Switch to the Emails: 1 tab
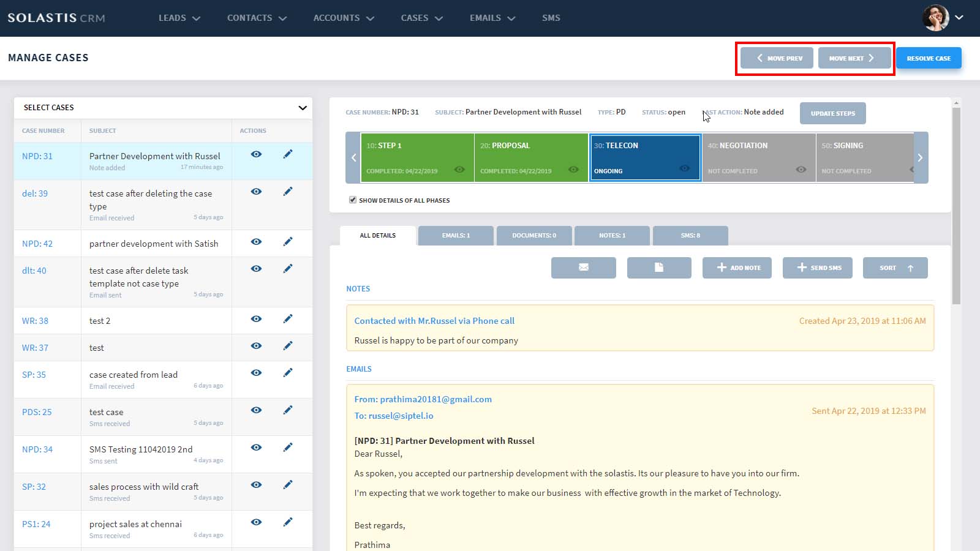Screen dimensions: 980x551 click(456, 235)
